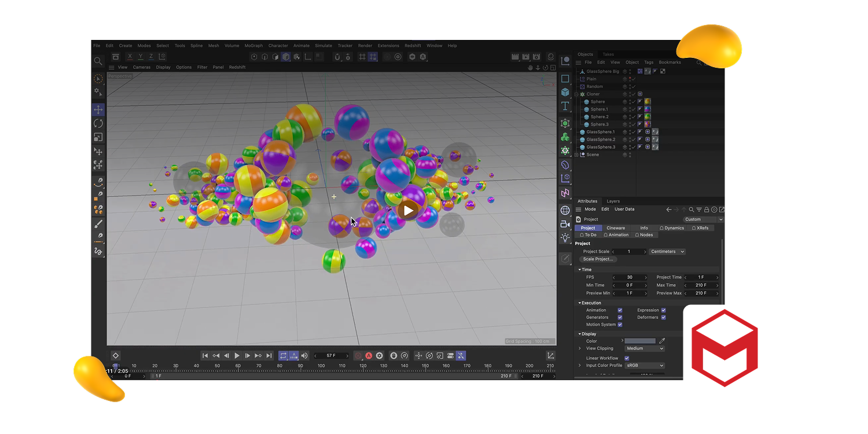Screen dimensions: 868x434
Task: Click the eyedropper next to Display Color
Action: pos(663,341)
